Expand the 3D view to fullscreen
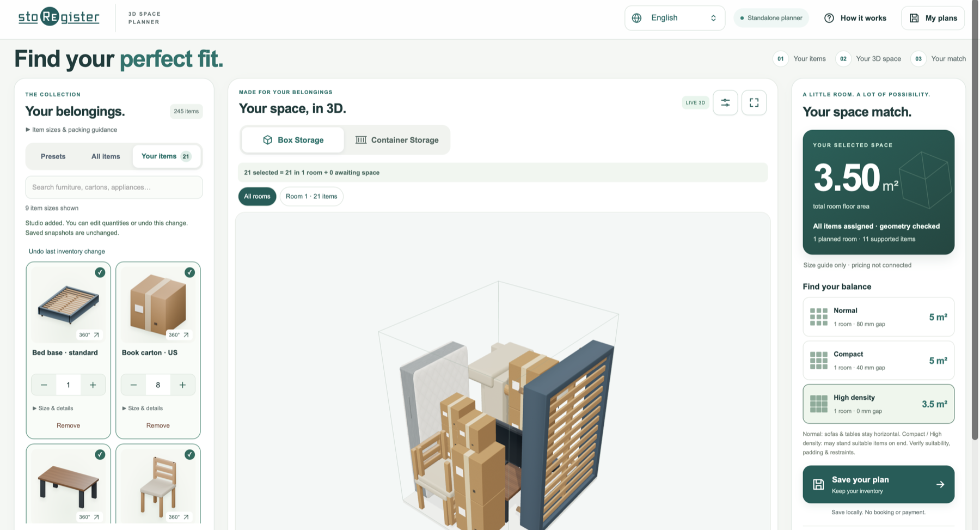Image resolution: width=980 pixels, height=530 pixels. click(754, 102)
